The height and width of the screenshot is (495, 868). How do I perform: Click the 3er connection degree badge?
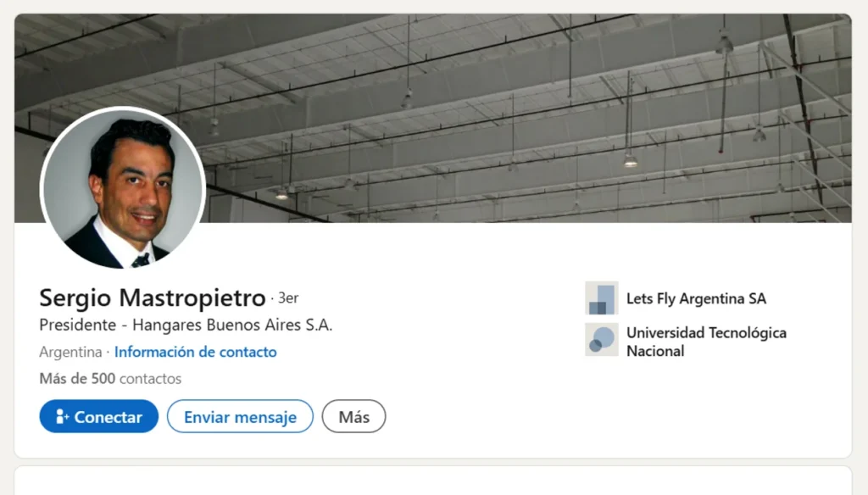tap(288, 298)
